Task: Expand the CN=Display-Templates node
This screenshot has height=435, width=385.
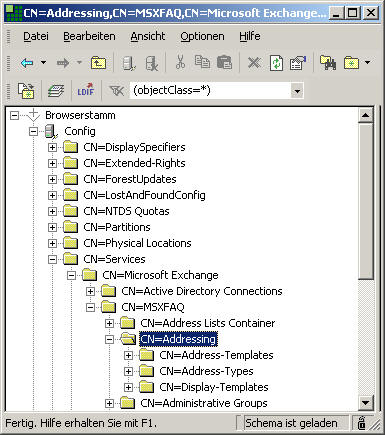Action: [128, 387]
